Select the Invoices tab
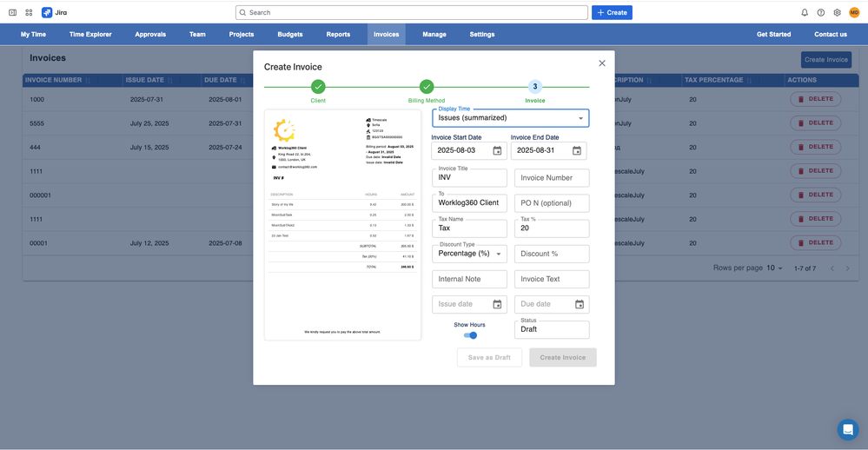Screen dimensions: 868x450 387,35
